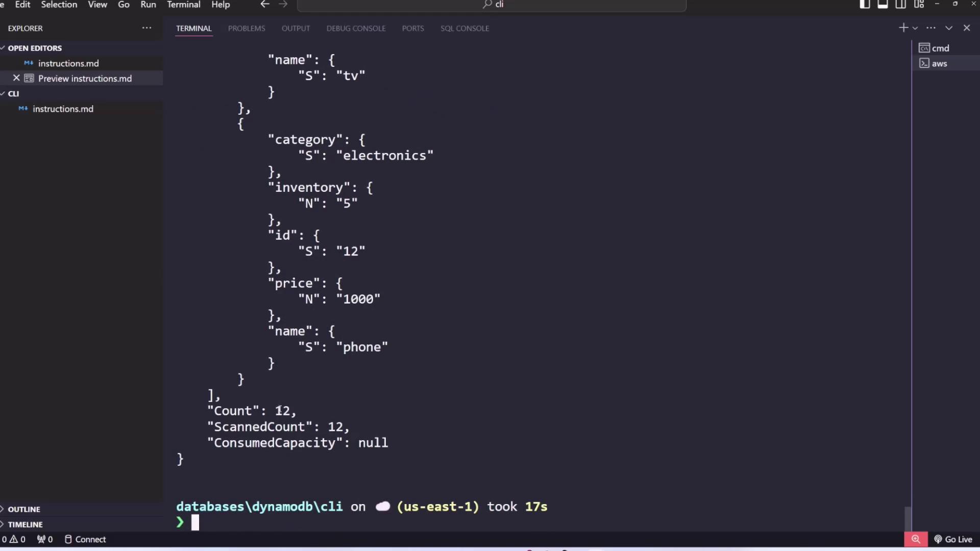
Task: Select the cmd terminal instance
Action: 940,48
